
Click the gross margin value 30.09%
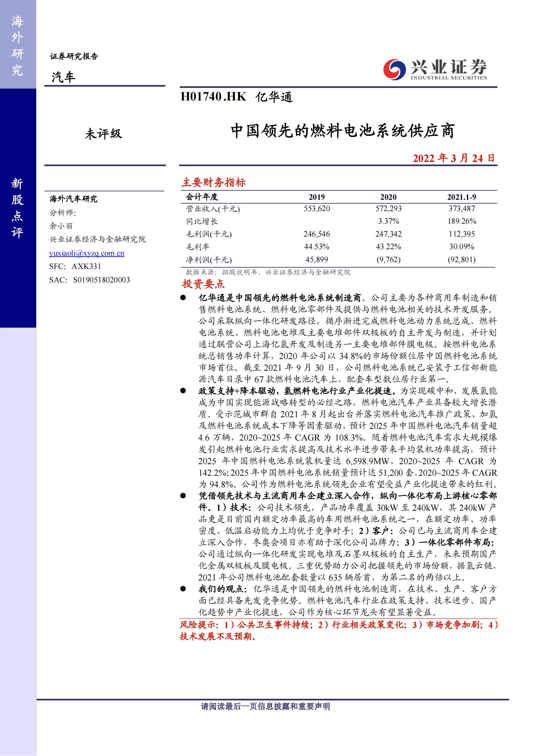coord(462,247)
